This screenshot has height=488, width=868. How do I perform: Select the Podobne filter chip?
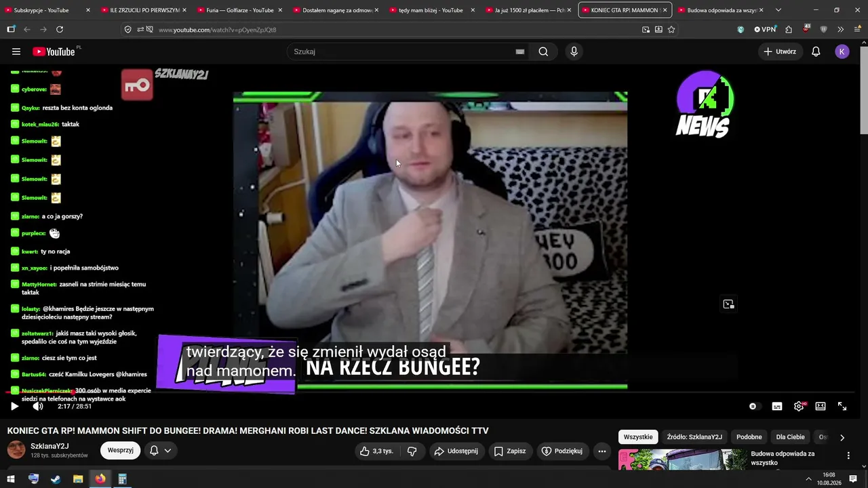[x=749, y=437]
